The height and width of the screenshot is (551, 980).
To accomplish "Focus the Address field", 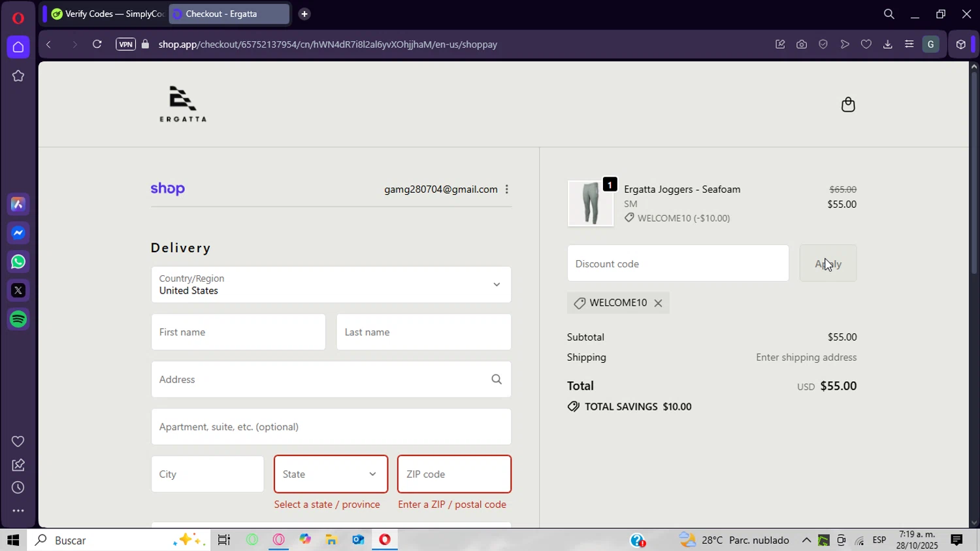I will [331, 380].
